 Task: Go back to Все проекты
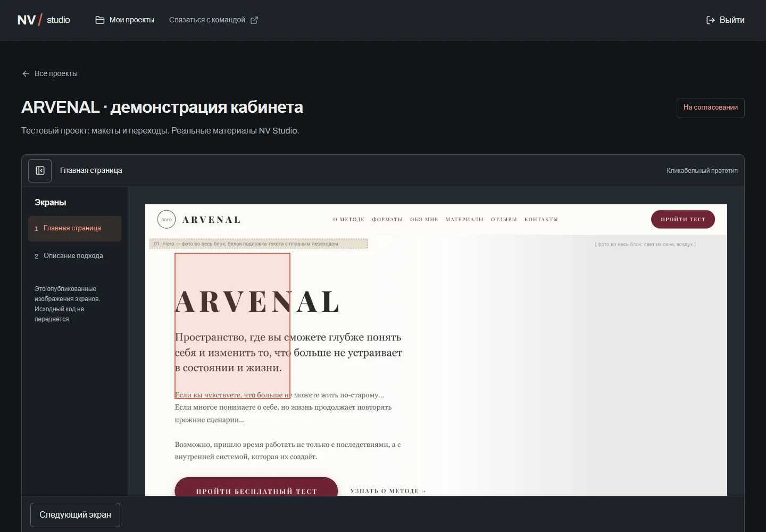(50, 73)
